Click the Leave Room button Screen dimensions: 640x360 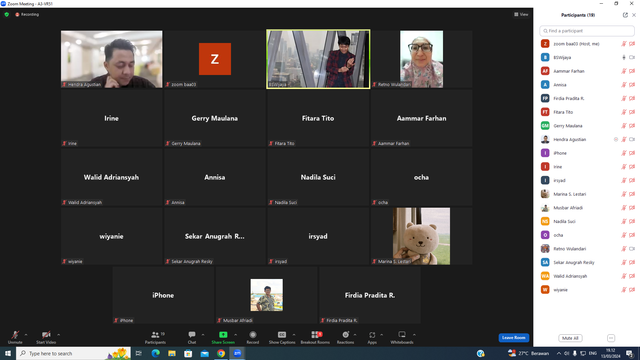point(513,338)
